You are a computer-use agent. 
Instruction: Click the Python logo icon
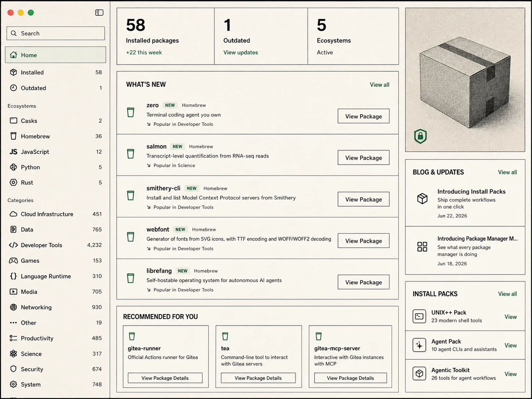coord(14,167)
